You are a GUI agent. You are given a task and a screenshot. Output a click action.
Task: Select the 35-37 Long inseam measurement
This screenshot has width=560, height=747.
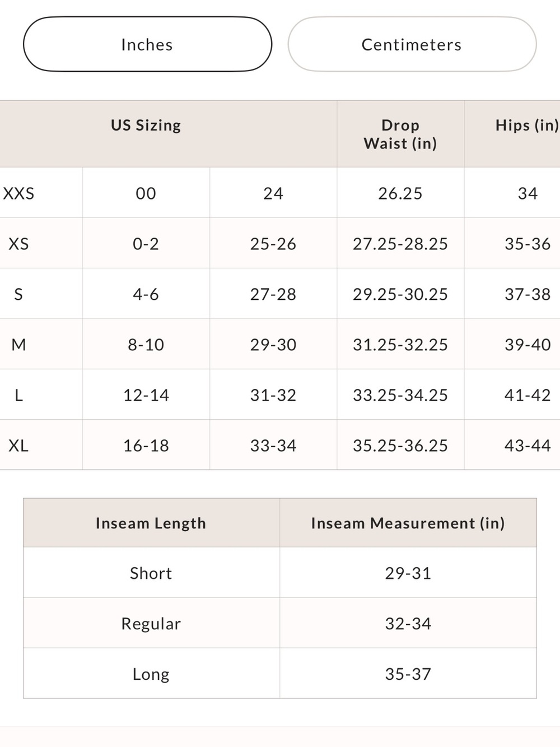pos(408,674)
